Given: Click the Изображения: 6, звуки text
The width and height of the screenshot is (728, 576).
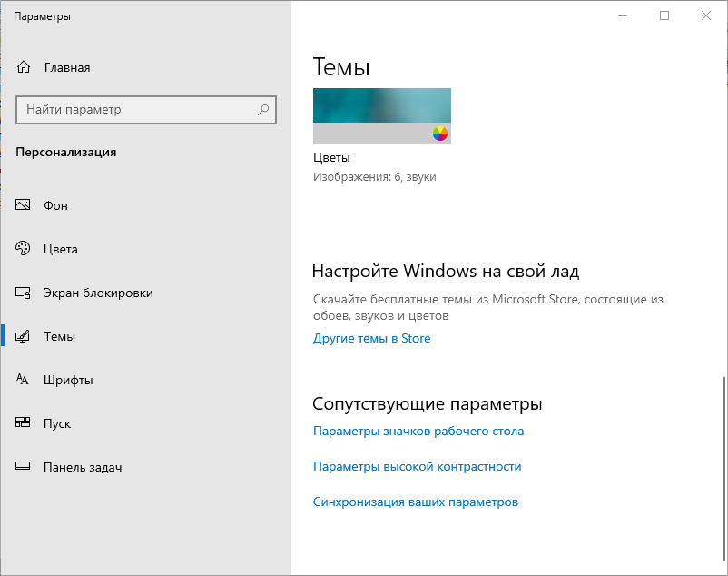Looking at the screenshot, I should (x=375, y=176).
